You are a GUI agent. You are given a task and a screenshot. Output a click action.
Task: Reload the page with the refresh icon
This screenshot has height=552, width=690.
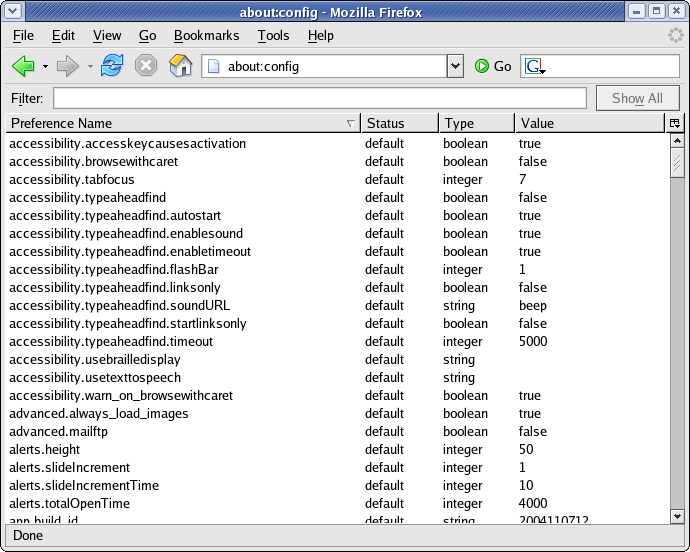[x=112, y=67]
